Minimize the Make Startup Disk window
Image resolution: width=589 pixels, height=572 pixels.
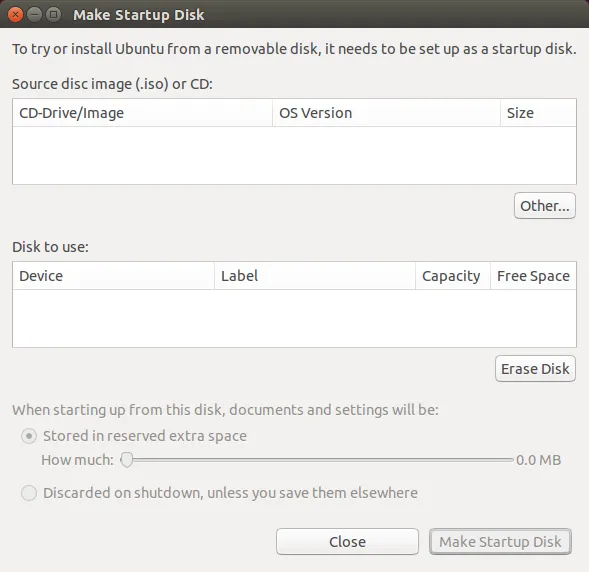[x=34, y=15]
